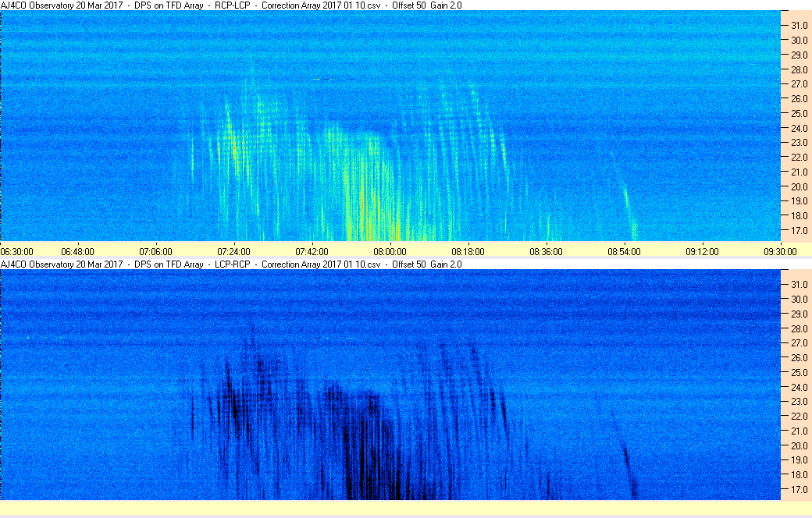This screenshot has height=518, width=812.
Task: Click the 08:36:00 time axis label
Action: (546, 251)
